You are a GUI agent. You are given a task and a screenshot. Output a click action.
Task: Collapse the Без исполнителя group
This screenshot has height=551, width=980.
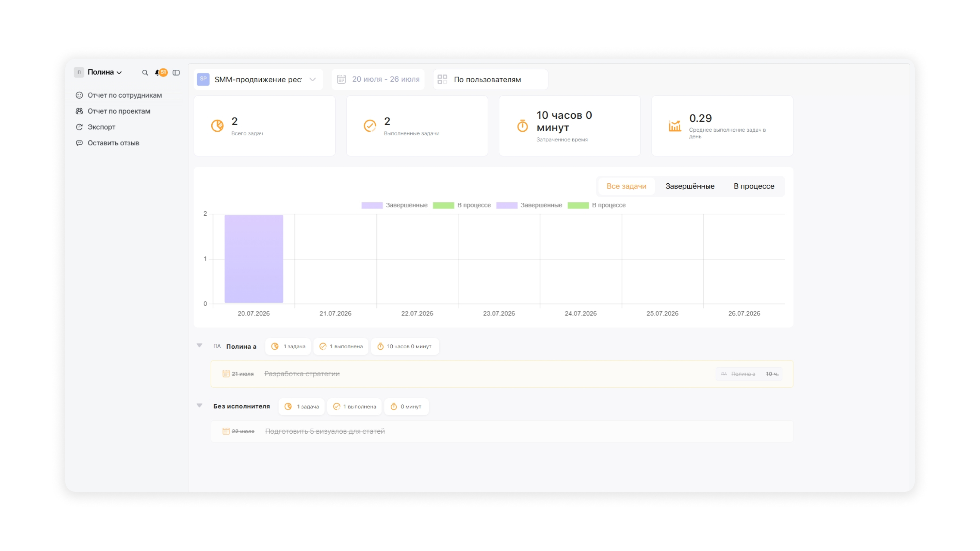pyautogui.click(x=199, y=406)
